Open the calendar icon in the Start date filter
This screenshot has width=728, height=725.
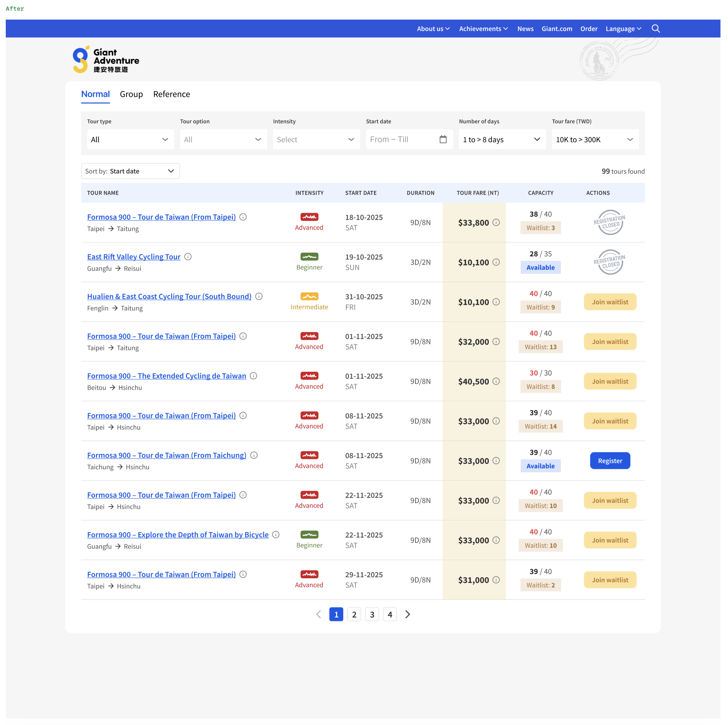[x=443, y=139]
